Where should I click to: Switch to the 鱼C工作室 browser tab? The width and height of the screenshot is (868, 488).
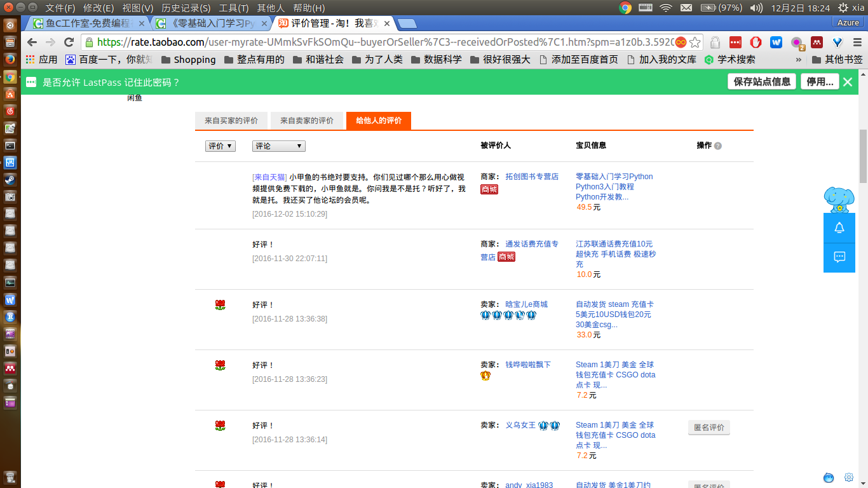(88, 24)
